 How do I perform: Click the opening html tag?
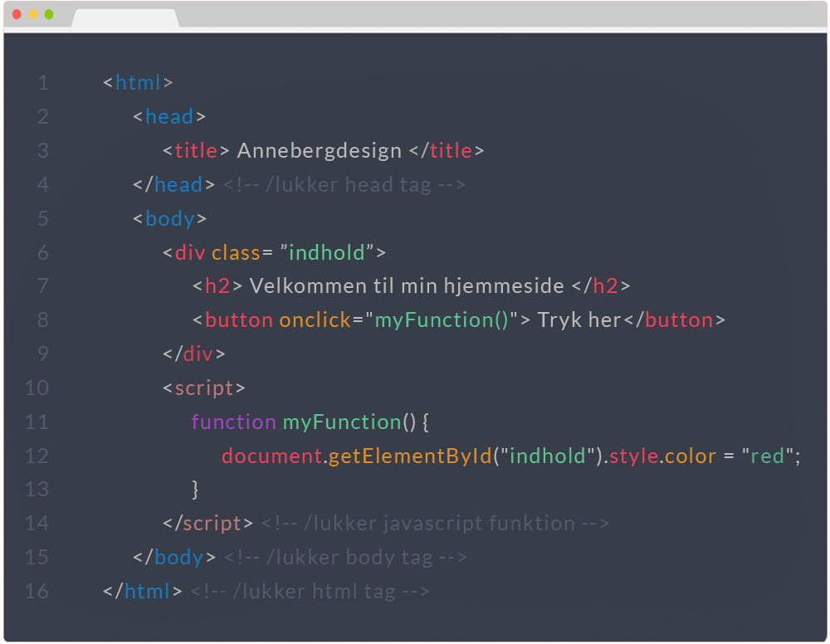click(x=138, y=83)
